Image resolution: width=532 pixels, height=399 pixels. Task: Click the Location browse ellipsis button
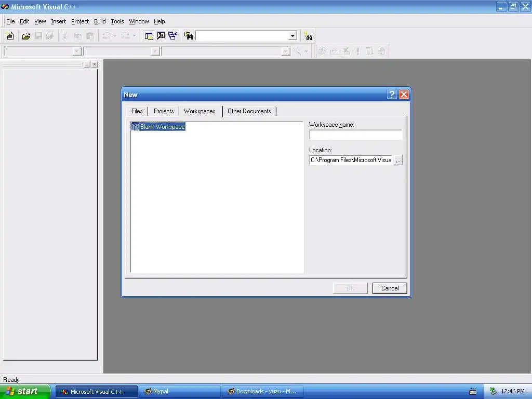pyautogui.click(x=398, y=160)
